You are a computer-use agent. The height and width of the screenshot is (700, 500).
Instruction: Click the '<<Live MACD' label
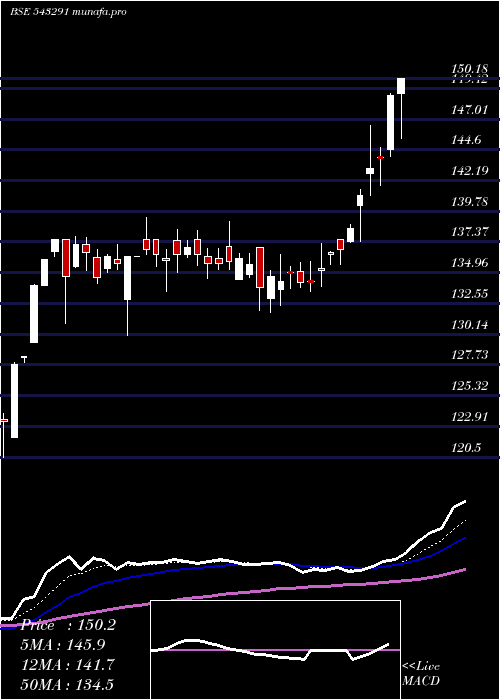421,674
